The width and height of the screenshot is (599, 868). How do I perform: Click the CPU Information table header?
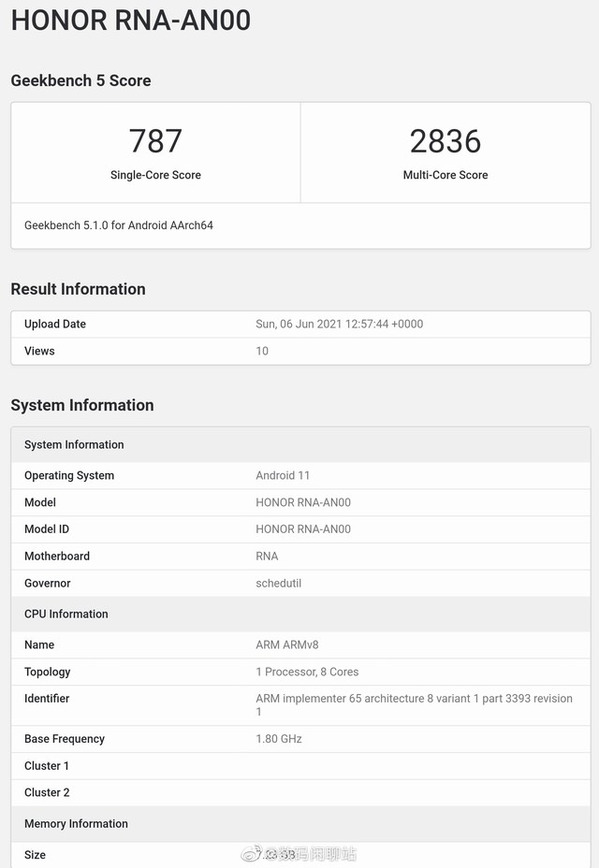pyautogui.click(x=66, y=614)
